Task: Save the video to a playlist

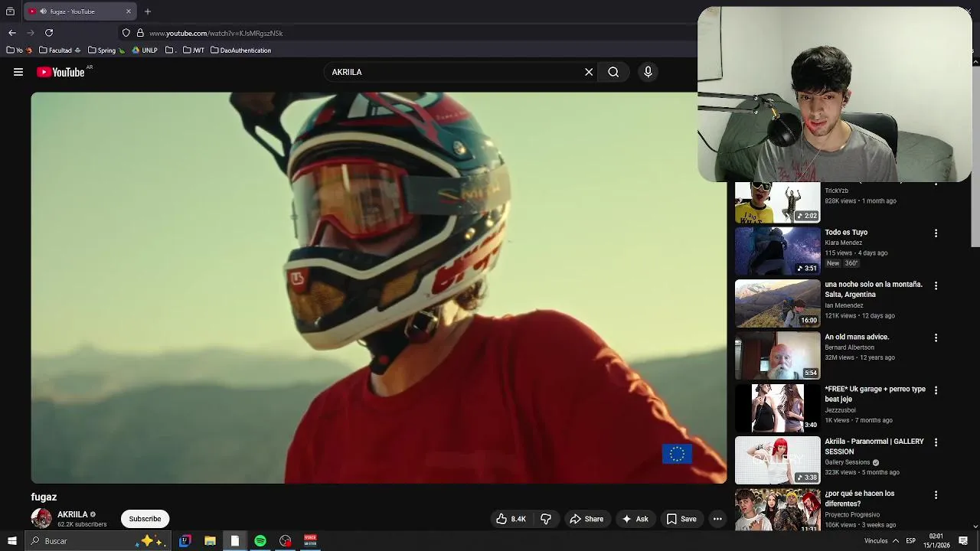Action: 681,519
